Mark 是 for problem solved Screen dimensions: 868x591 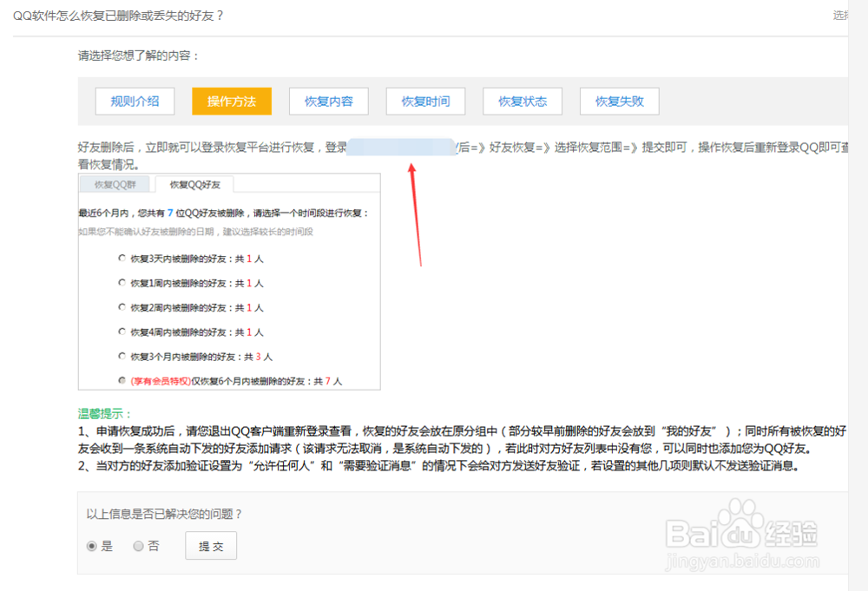[x=92, y=546]
